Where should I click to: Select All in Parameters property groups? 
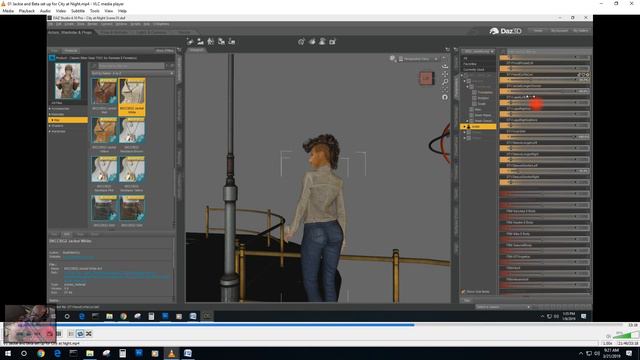[465, 58]
